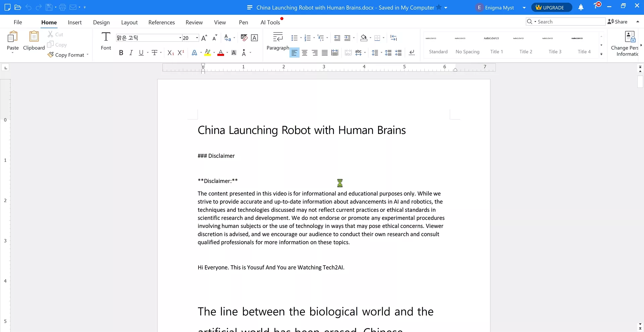Increase the font size with the grow A icon

click(204, 38)
